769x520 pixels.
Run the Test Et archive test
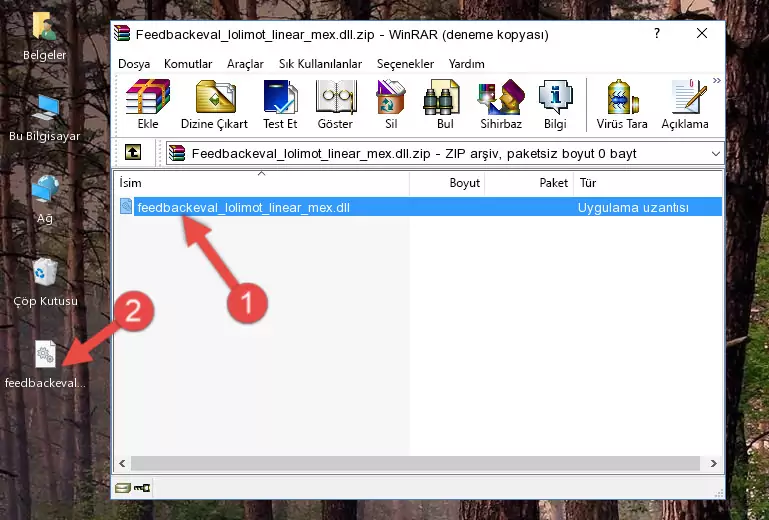pyautogui.click(x=280, y=104)
